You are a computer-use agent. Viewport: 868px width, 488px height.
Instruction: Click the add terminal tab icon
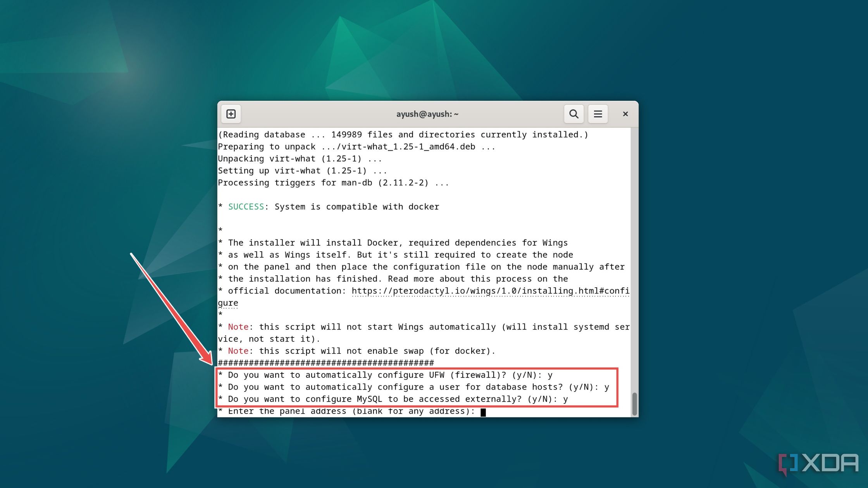231,113
